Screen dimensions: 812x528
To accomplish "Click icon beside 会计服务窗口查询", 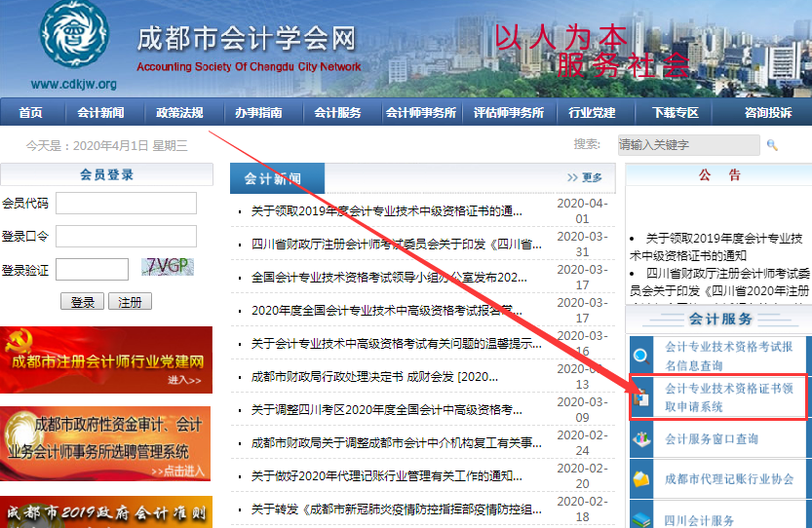I will 640,439.
